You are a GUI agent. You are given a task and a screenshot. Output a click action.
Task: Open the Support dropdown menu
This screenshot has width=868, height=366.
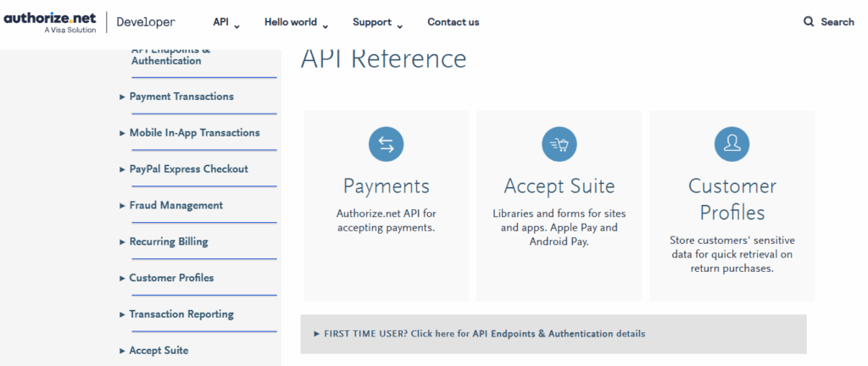377,23
